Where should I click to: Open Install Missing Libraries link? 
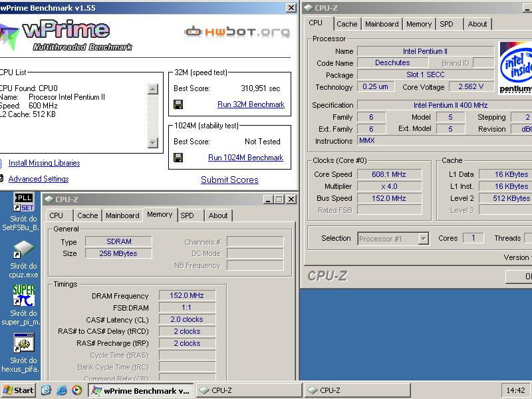point(44,163)
